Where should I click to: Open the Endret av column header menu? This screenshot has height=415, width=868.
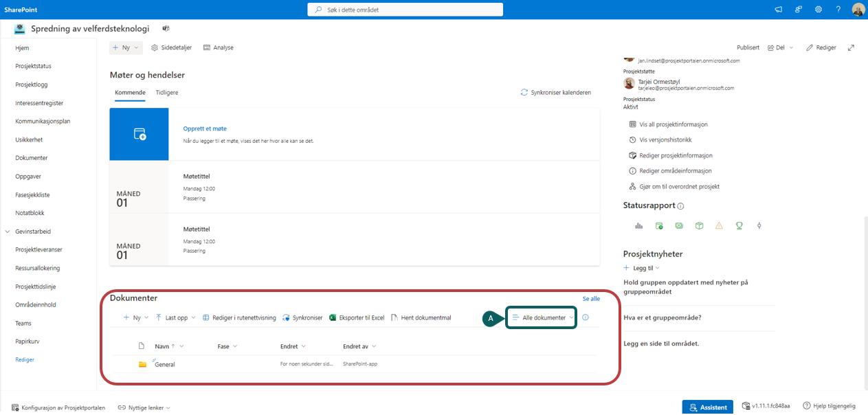[x=359, y=346]
